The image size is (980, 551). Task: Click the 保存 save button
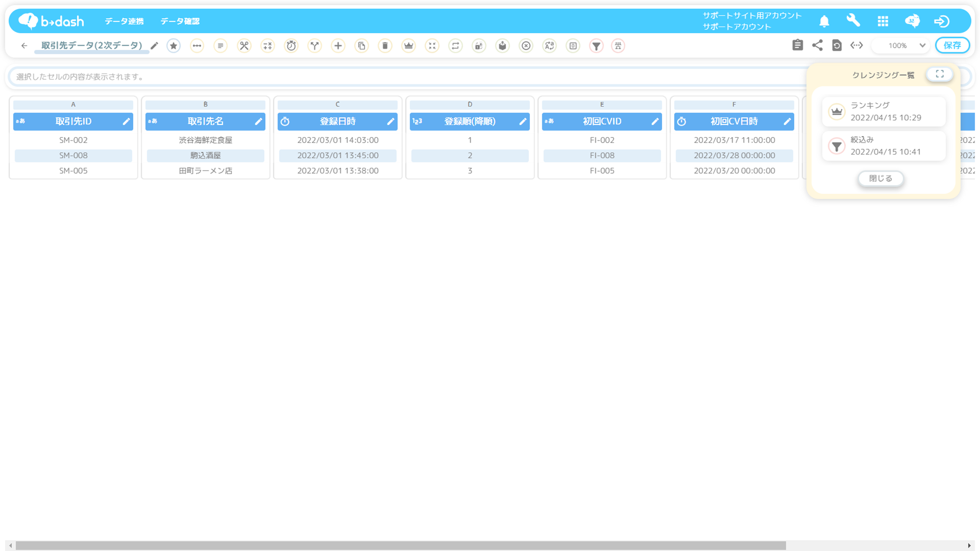pos(953,45)
